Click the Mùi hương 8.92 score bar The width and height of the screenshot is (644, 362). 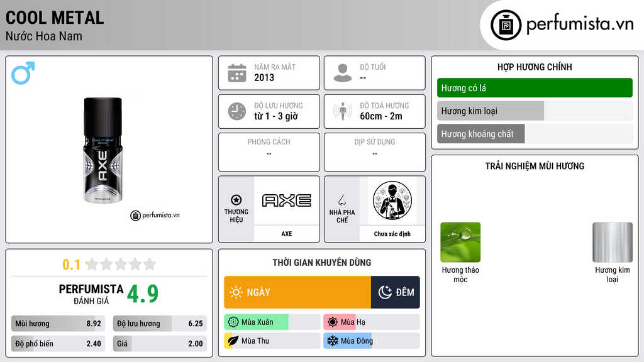pos(58,324)
